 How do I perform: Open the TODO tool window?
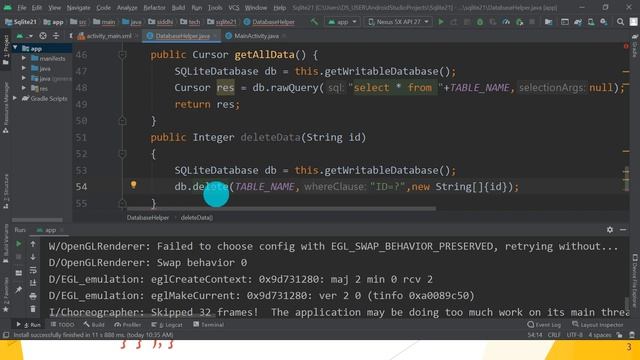(62, 325)
